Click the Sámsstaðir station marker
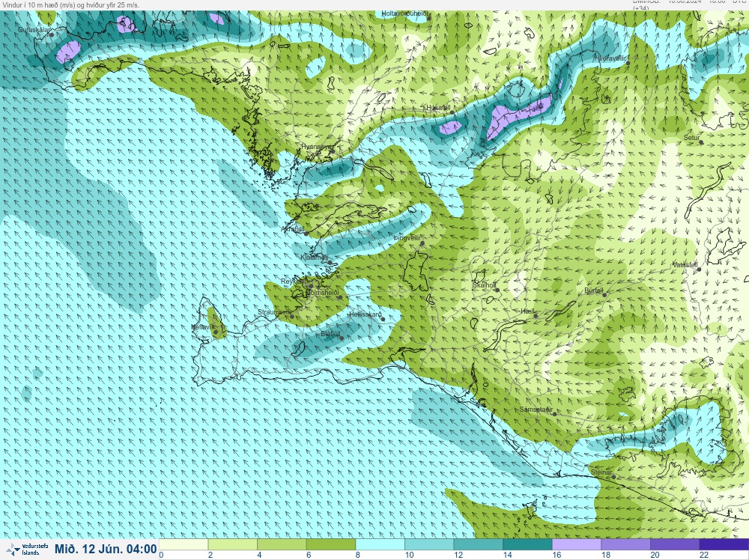 click(x=554, y=414)
